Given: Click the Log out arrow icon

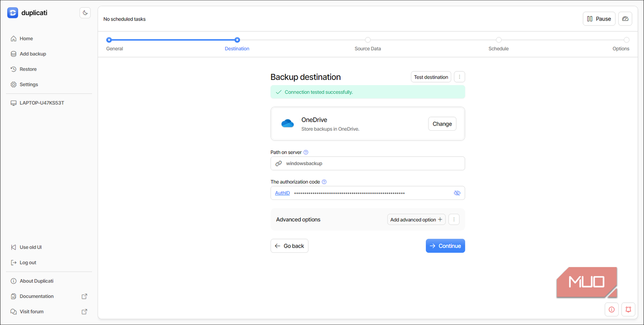Looking at the screenshot, I should (14, 263).
